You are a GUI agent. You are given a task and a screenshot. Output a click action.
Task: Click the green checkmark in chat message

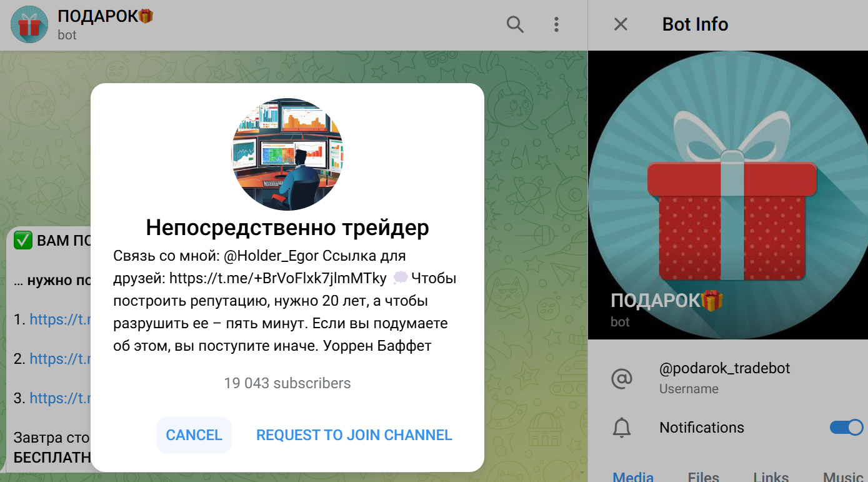pyautogui.click(x=23, y=241)
